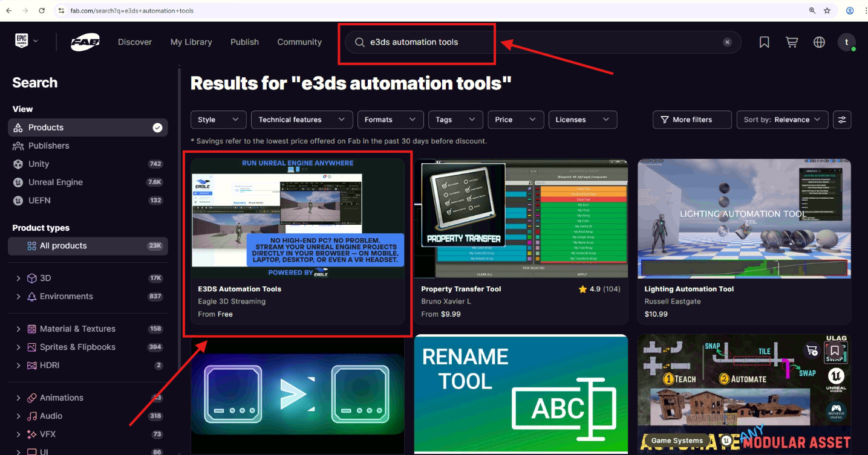The image size is (868, 455).
Task: Click the More filters button
Action: click(692, 120)
